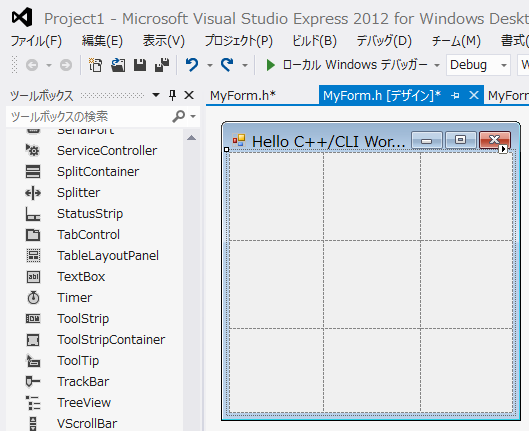Pin the toolbox panel with pushpin
Viewport: 529px width, 431px height.
(x=172, y=95)
